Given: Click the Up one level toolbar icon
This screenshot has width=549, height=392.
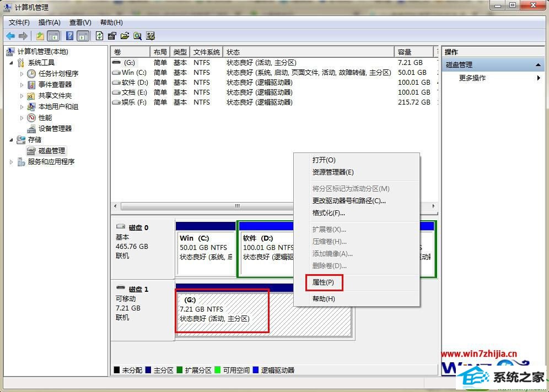Looking at the screenshot, I should (40, 36).
